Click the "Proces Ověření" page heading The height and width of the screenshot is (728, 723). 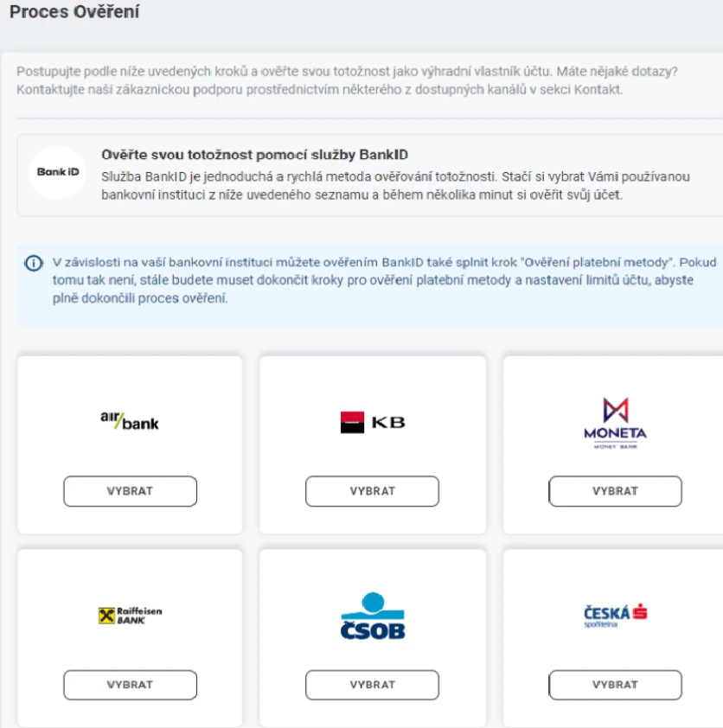pos(74,13)
